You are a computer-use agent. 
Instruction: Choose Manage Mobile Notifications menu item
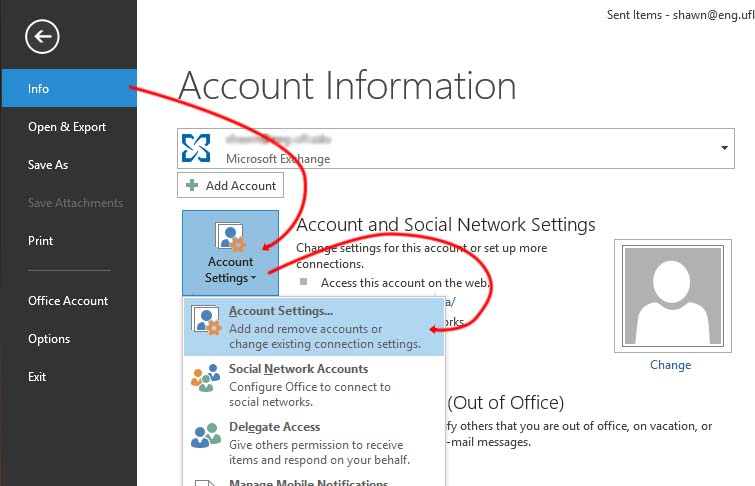pos(308,482)
